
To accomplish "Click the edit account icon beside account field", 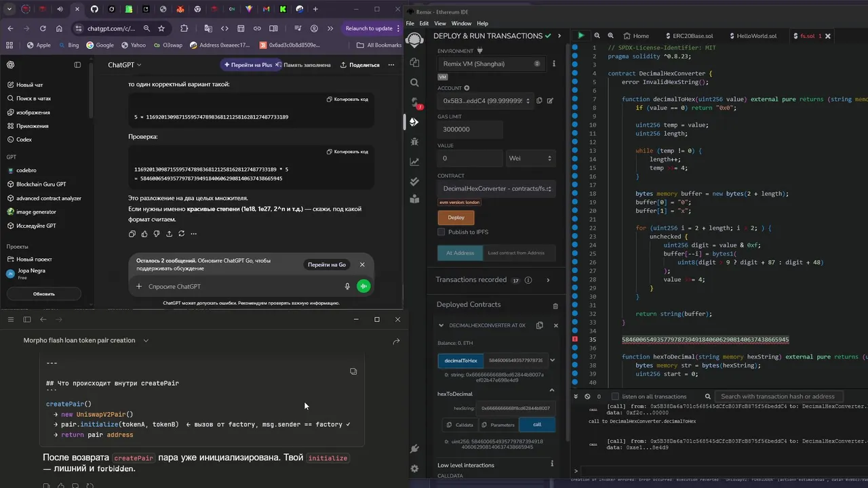I will tap(550, 100).
